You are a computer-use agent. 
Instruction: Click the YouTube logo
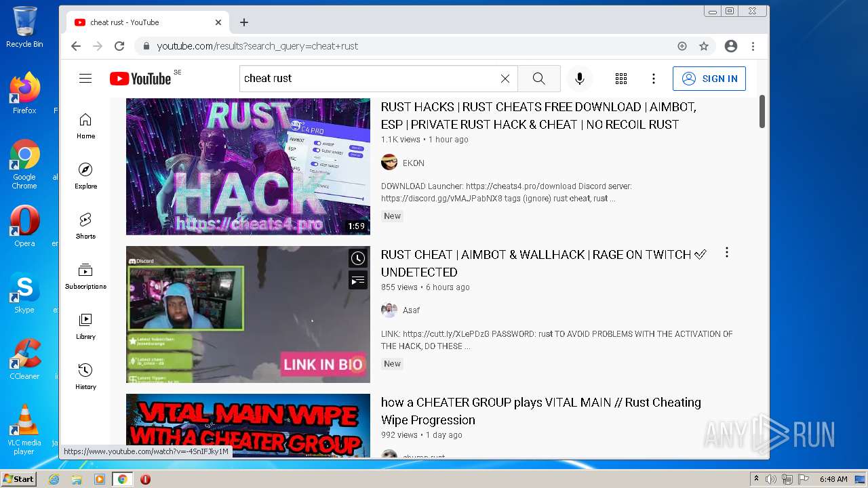(140, 79)
